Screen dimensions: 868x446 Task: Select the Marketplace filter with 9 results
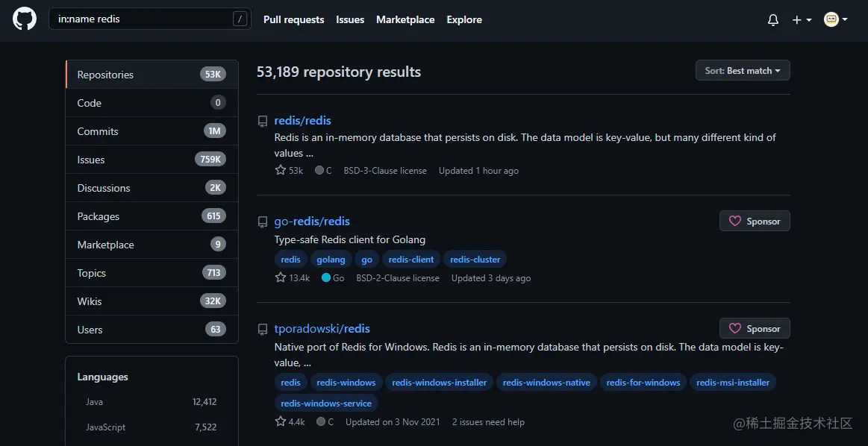(152, 245)
